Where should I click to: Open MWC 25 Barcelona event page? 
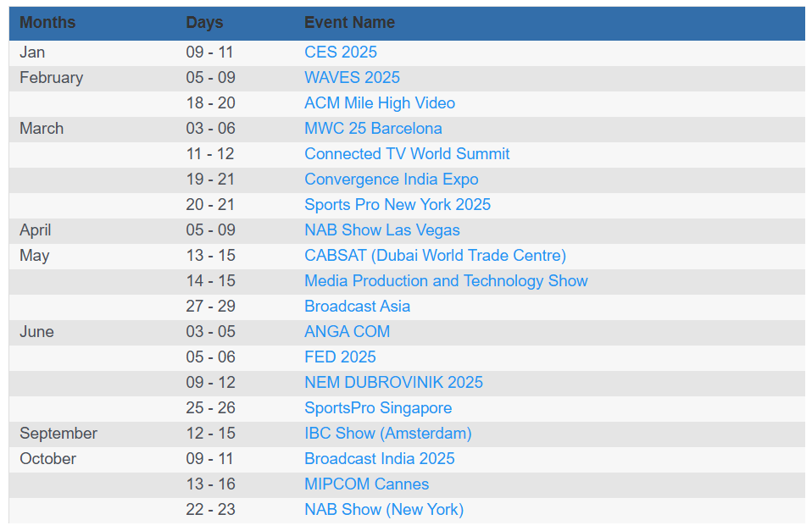click(373, 129)
